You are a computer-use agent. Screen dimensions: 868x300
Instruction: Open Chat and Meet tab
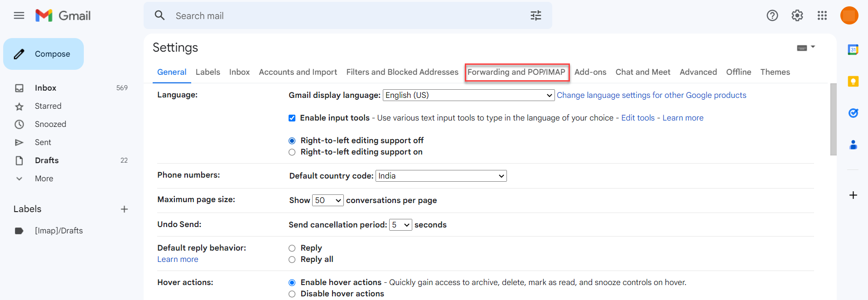pos(643,72)
